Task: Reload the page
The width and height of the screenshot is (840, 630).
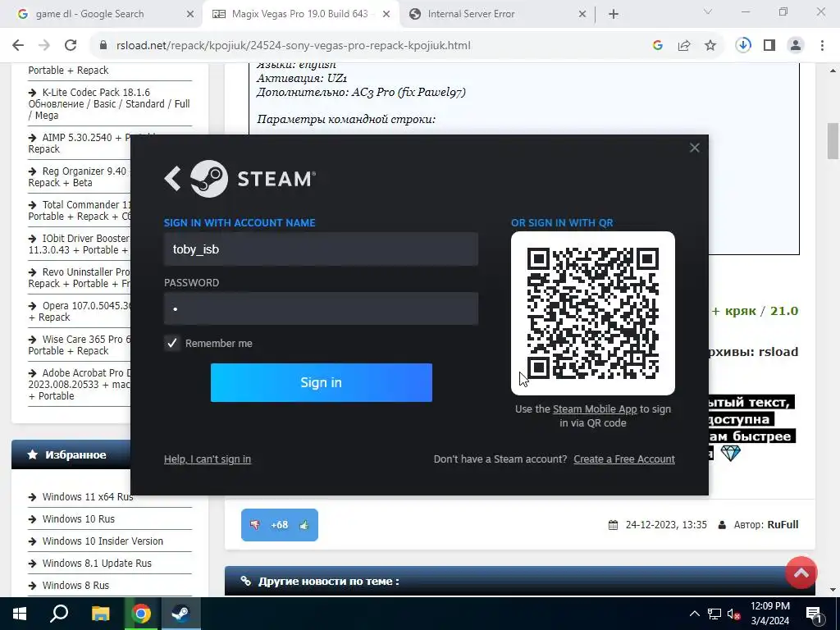Action: [71, 46]
